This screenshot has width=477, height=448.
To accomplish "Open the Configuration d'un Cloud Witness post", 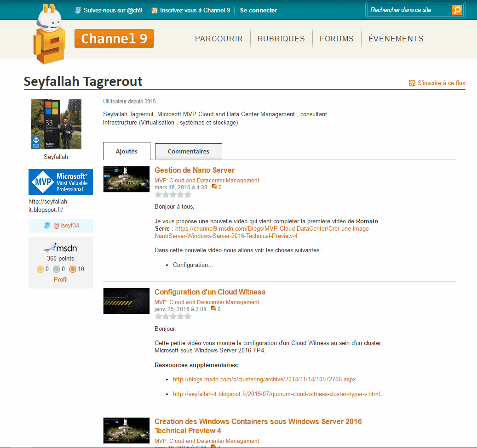I will [210, 292].
